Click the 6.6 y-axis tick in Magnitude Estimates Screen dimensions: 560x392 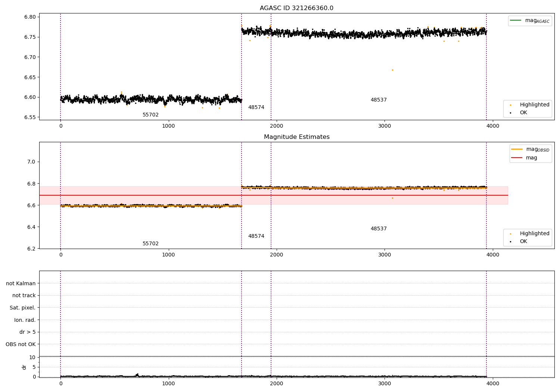31,205
